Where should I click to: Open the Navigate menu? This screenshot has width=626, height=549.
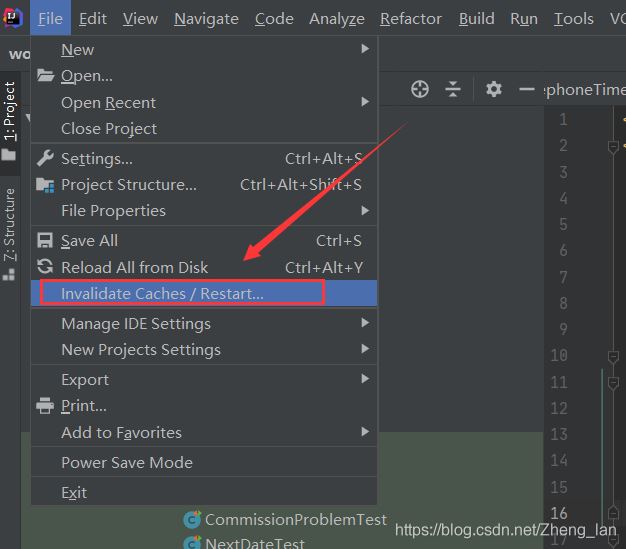click(x=207, y=18)
